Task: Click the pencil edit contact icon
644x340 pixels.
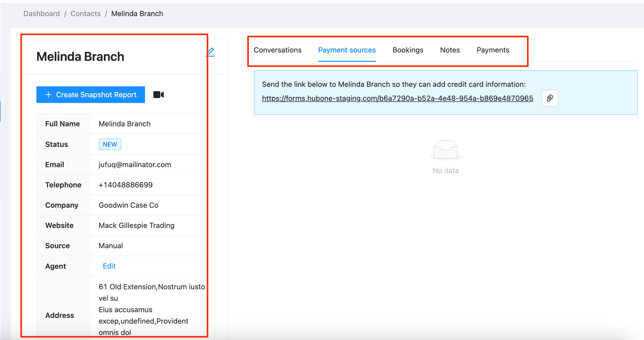Action: pos(210,52)
